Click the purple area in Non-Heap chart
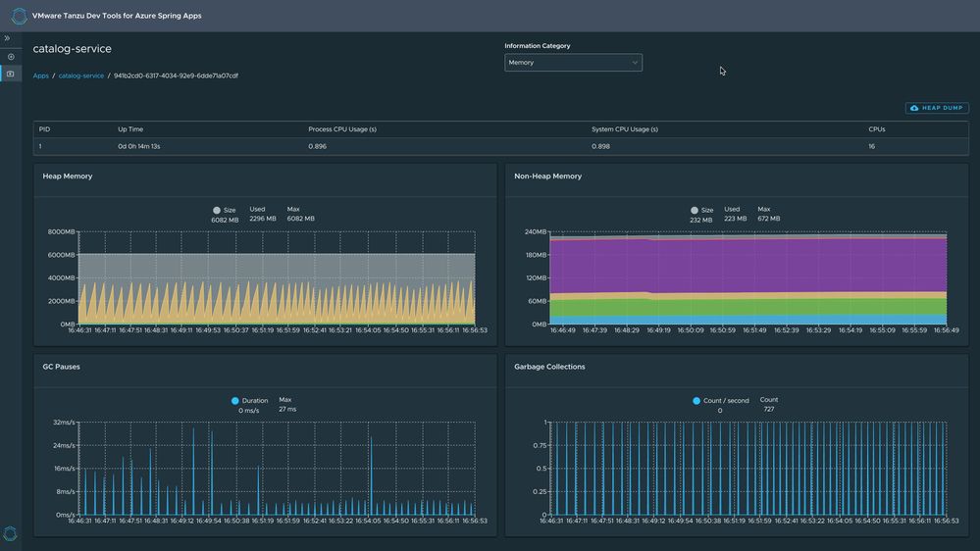The width and height of the screenshot is (980, 551). 748,266
